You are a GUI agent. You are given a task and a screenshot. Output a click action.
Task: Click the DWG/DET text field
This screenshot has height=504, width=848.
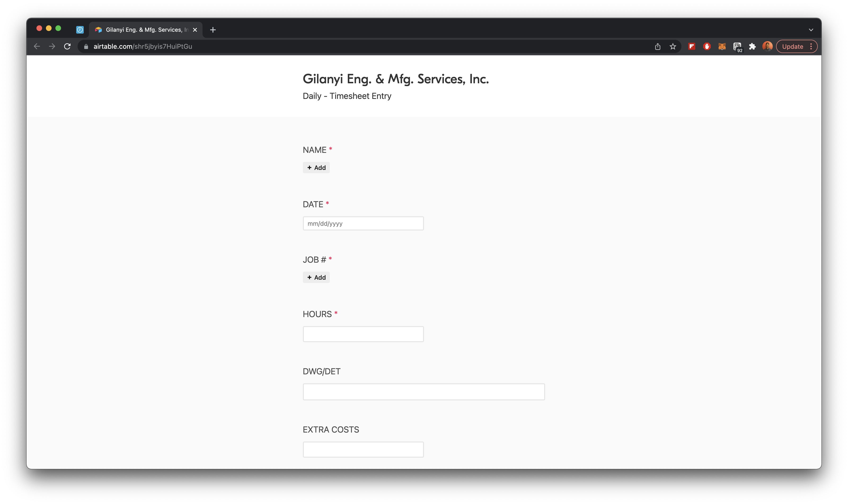[424, 392]
